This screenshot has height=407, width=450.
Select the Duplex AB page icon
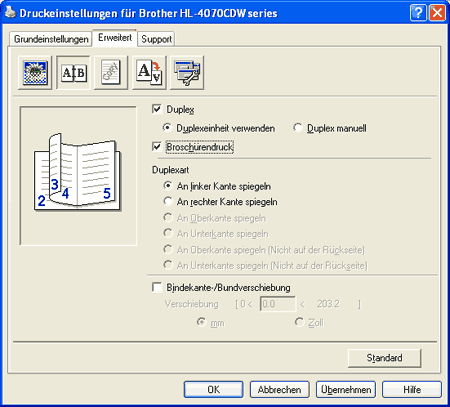click(x=73, y=73)
